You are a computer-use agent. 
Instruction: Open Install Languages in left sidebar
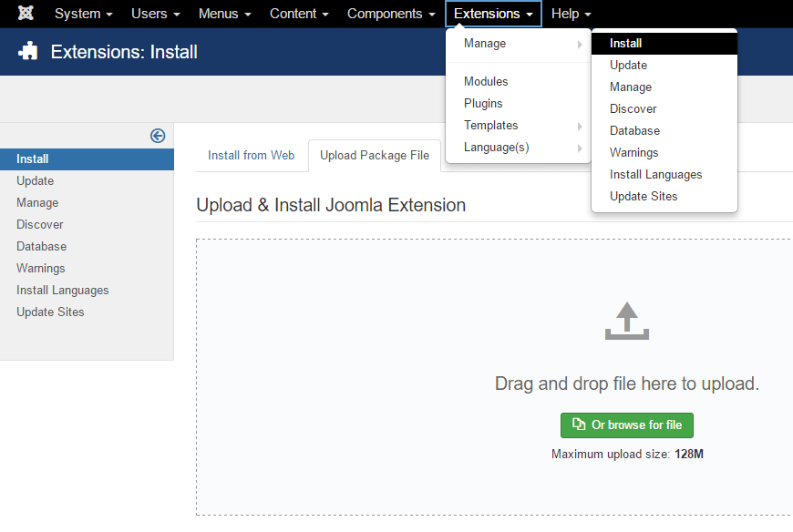click(87, 290)
